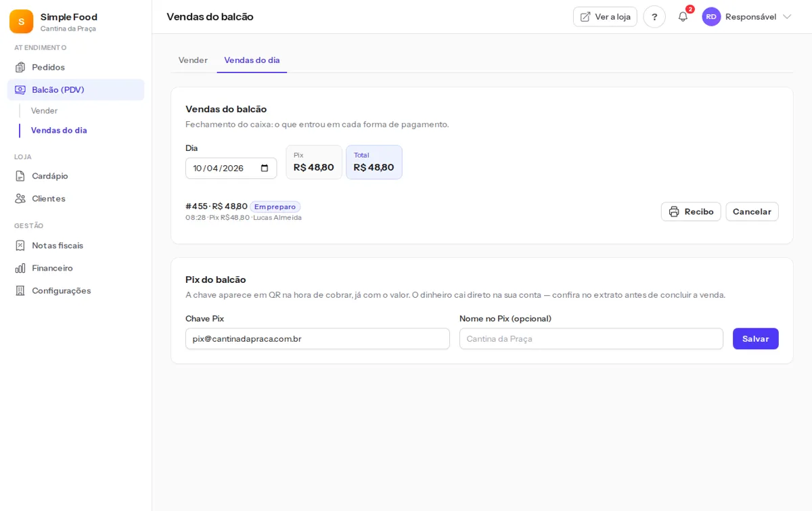Expand the Responsável account dropdown chevron
This screenshot has width=812, height=511.
coord(787,17)
